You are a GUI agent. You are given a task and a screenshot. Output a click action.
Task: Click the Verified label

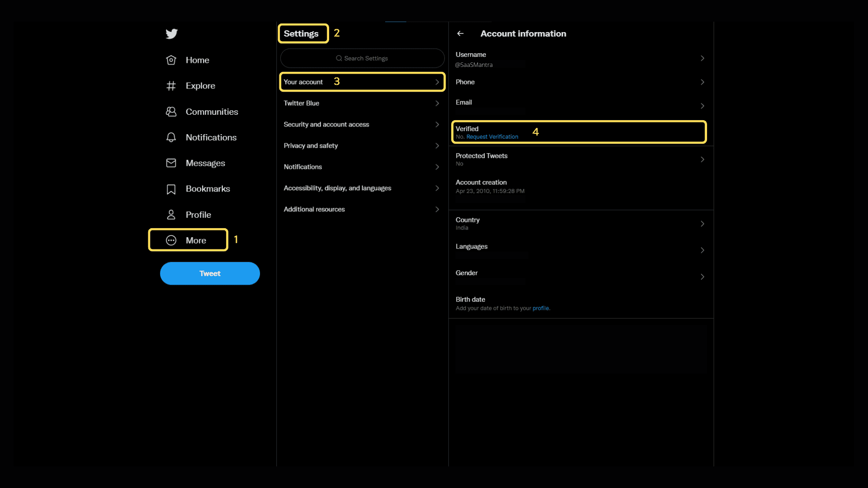pyautogui.click(x=467, y=129)
